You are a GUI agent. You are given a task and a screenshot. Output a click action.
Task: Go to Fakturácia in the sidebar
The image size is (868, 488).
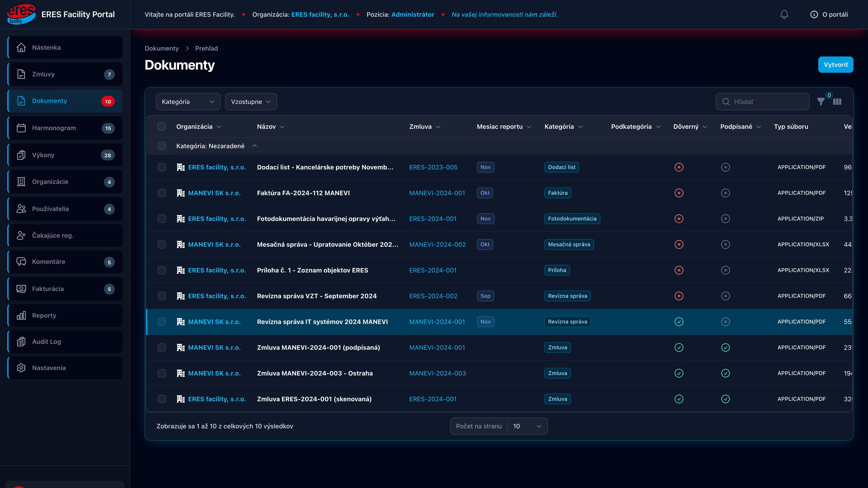(x=65, y=289)
